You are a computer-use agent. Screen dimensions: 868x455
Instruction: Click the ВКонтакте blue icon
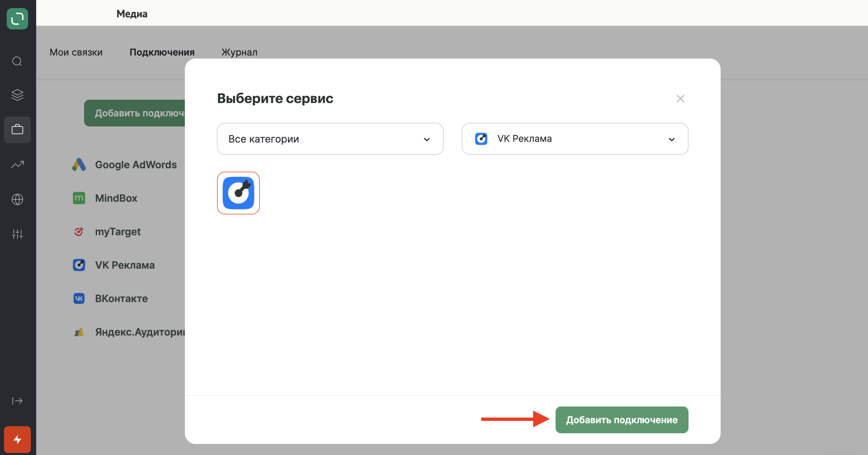[79, 298]
